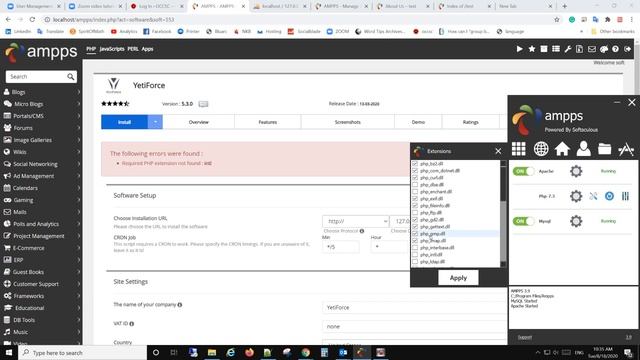Click the archive box icon in top bar
The width and height of the screenshot is (640, 360).
tap(544, 49)
